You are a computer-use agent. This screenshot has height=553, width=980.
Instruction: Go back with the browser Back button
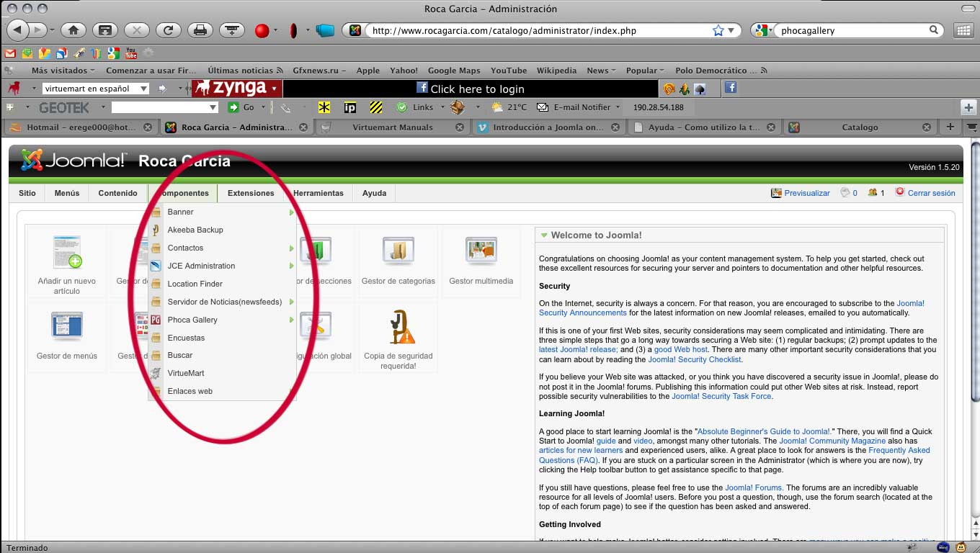pos(17,30)
